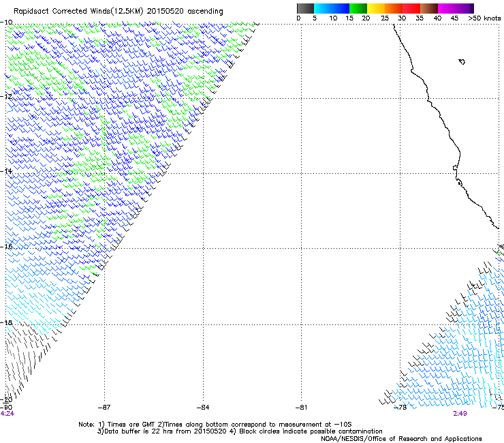Click the purple 4:24 pass time
The height and width of the screenshot is (443, 504).
[x=7, y=414]
